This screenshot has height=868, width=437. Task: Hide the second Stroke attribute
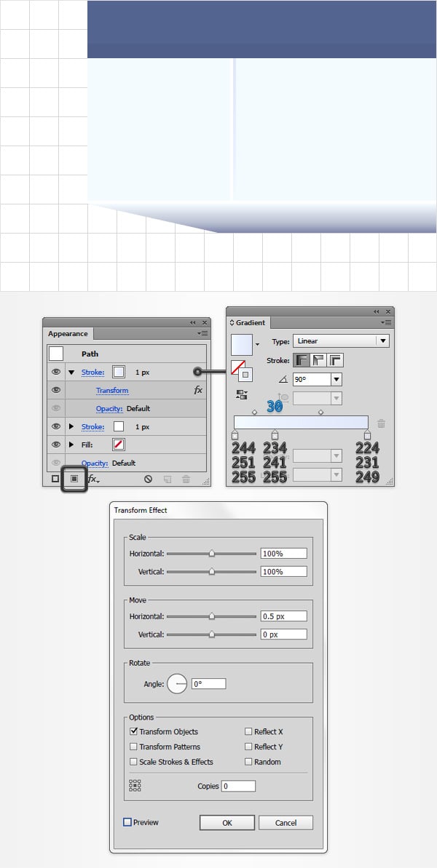tap(56, 427)
